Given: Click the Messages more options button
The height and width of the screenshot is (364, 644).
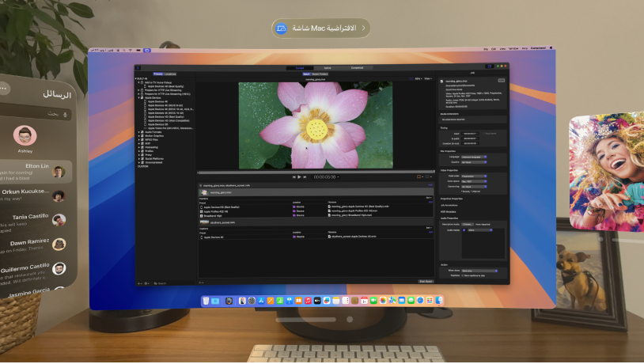Looking at the screenshot, I should click(2, 89).
